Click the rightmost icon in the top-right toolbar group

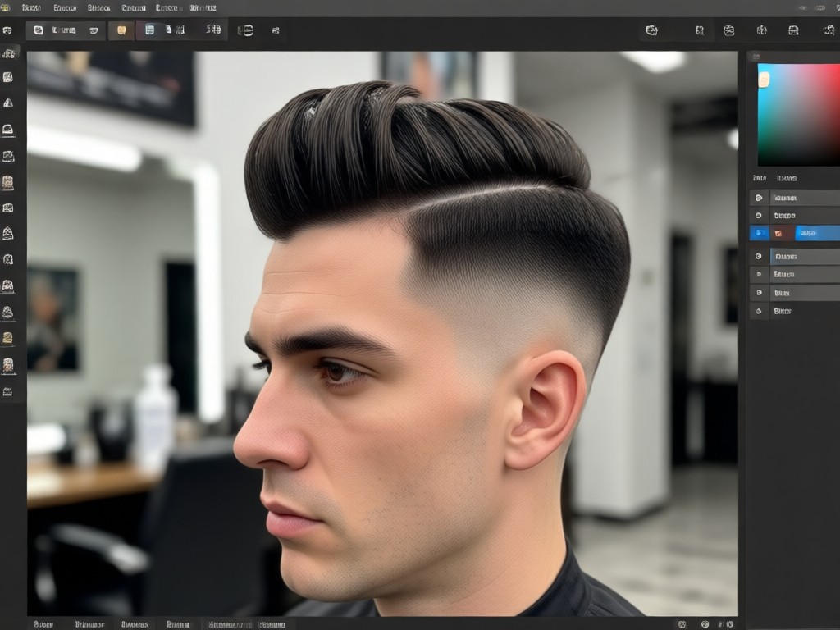click(830, 30)
